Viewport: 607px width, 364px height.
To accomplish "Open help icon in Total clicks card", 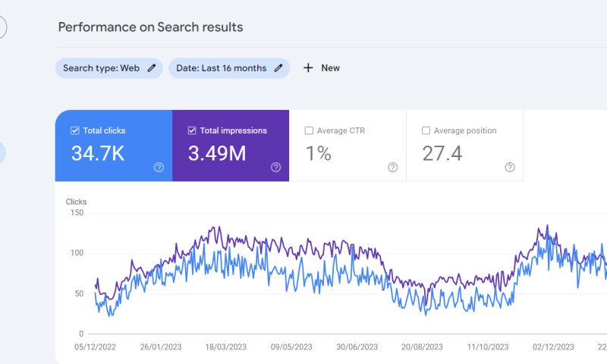I will pos(159,168).
